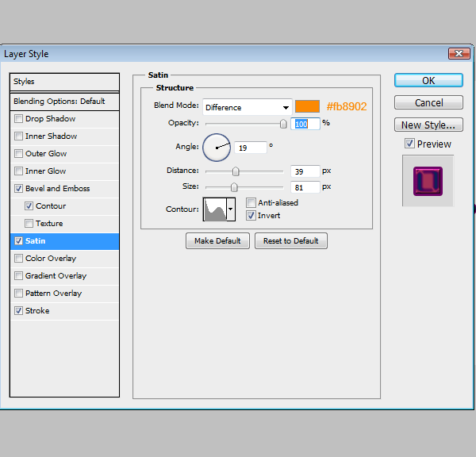
Task: Open the contour picker dropdown arrow
Action: coord(231,209)
